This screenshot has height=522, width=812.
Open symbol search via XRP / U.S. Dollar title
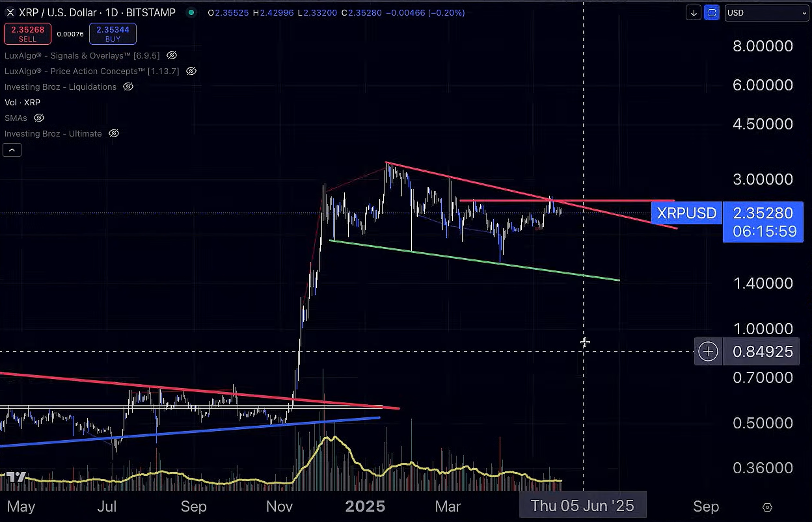[98, 12]
